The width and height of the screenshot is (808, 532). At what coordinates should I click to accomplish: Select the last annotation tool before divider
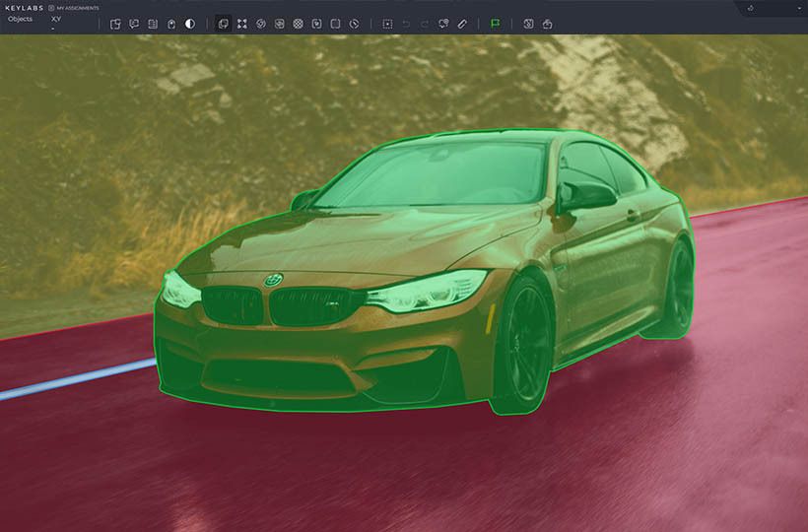point(354,24)
